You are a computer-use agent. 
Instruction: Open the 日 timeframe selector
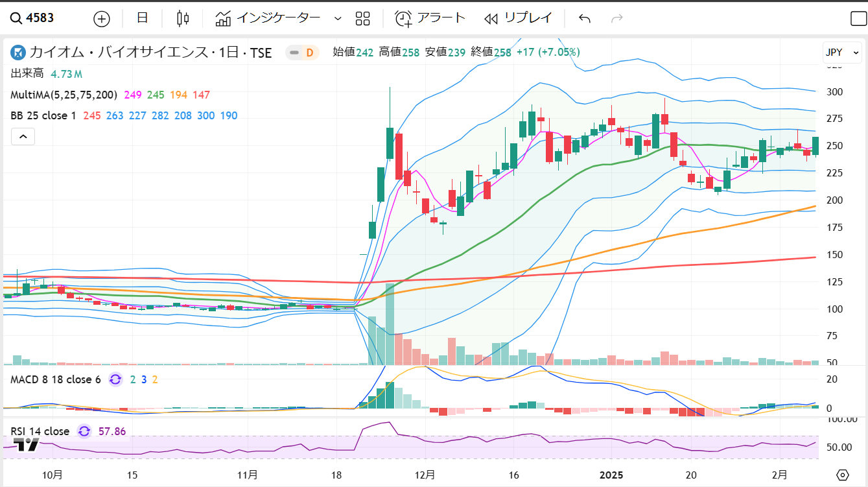click(143, 18)
